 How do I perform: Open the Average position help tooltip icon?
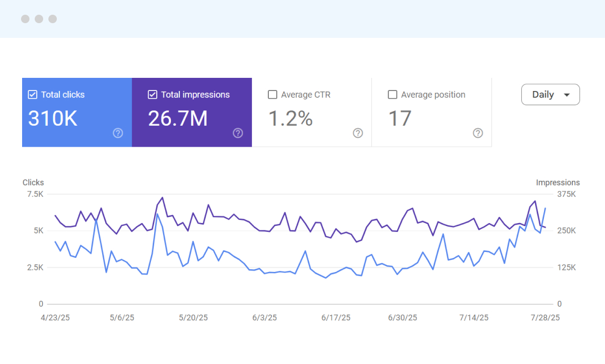478,133
